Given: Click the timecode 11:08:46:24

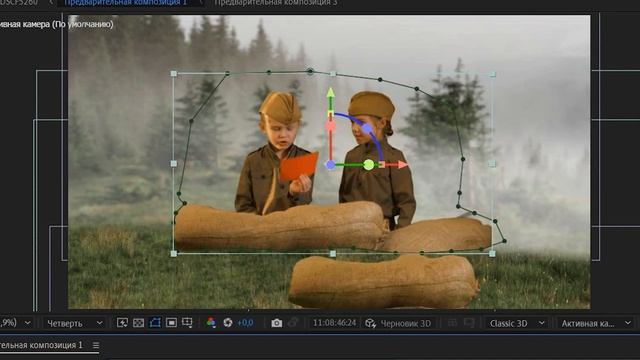Looking at the screenshot, I should coord(334,323).
